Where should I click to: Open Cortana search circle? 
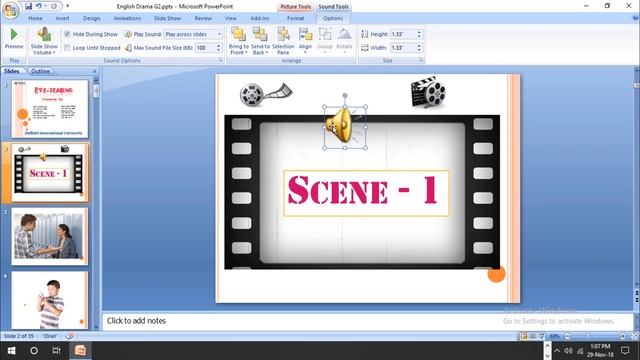click(34, 351)
